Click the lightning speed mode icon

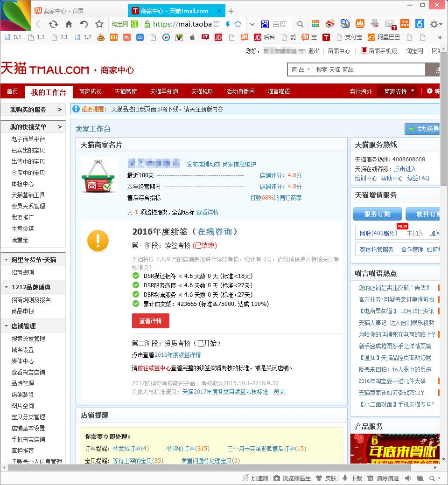pos(228,24)
